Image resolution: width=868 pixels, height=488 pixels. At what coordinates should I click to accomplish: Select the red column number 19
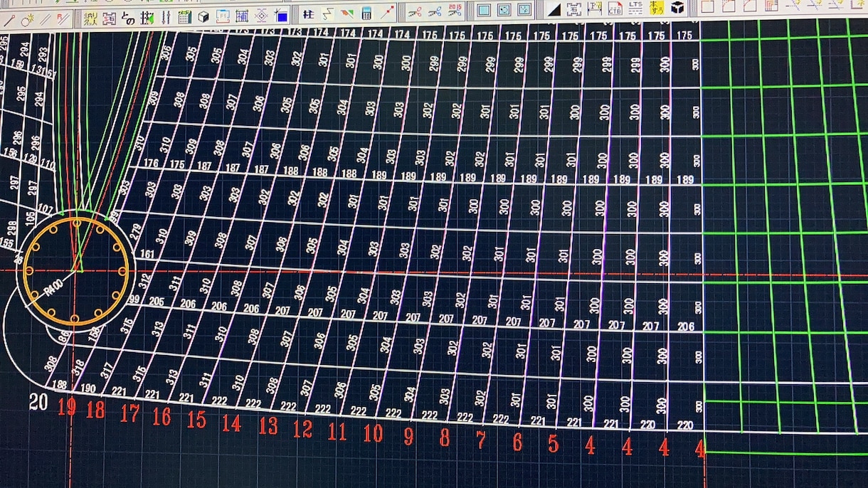click(67, 407)
